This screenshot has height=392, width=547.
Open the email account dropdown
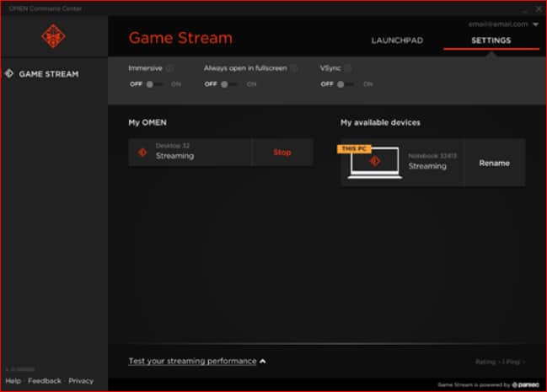point(535,24)
